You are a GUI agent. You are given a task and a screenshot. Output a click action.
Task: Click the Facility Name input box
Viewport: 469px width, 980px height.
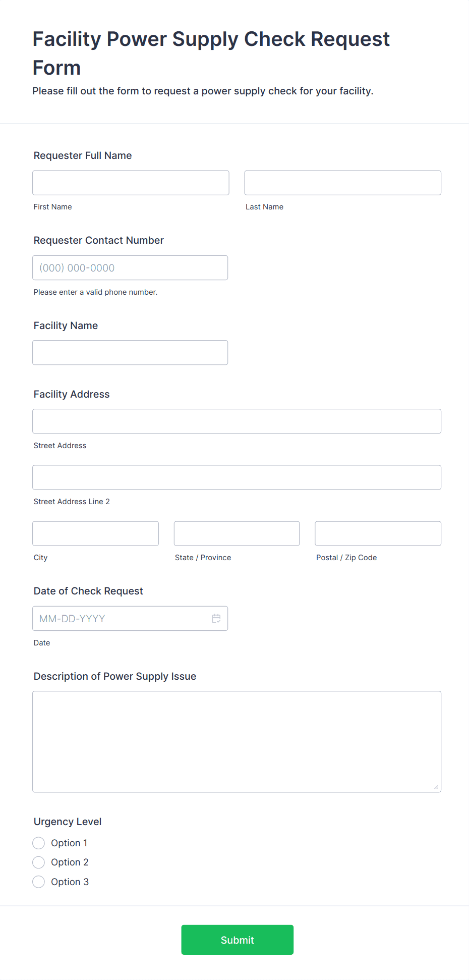pyautogui.click(x=130, y=353)
